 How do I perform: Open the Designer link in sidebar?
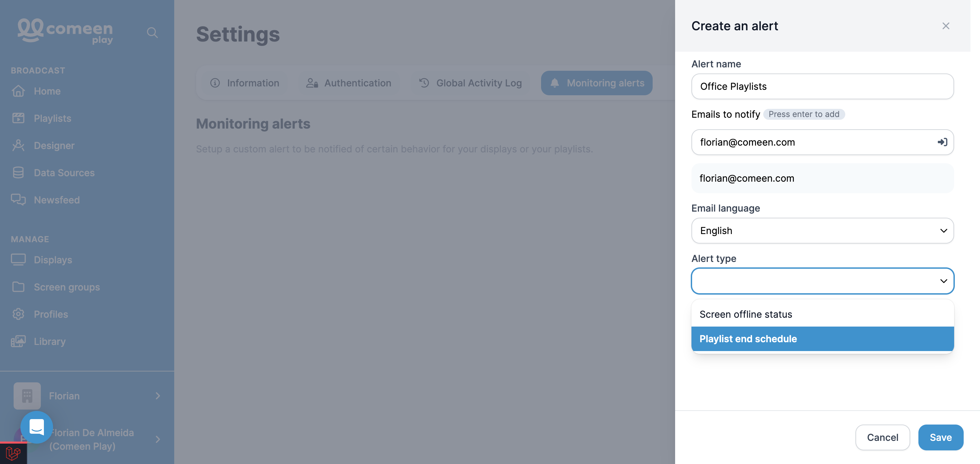point(54,146)
